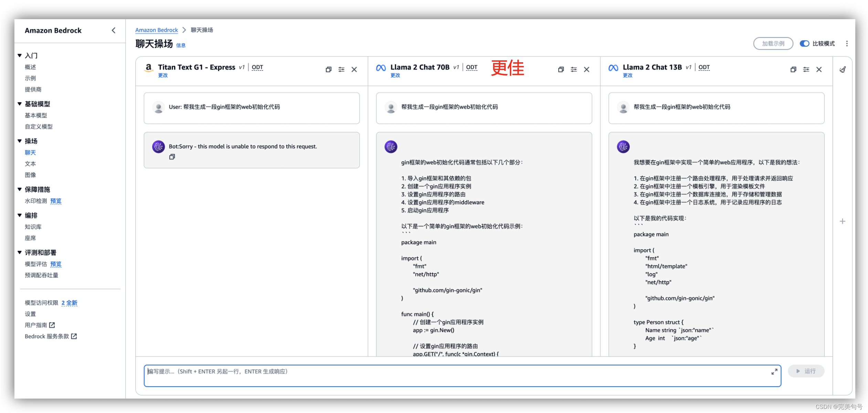Open 预调配吞吐量 in the sidebar
Image resolution: width=868 pixels, height=413 pixels.
41,275
